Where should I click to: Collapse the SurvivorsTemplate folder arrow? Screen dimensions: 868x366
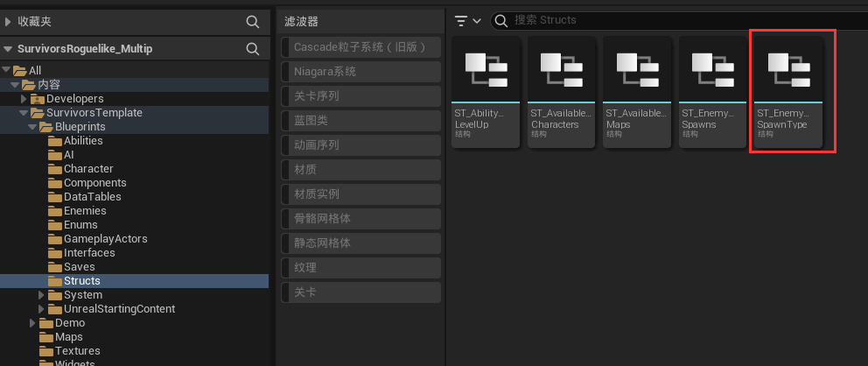point(24,112)
